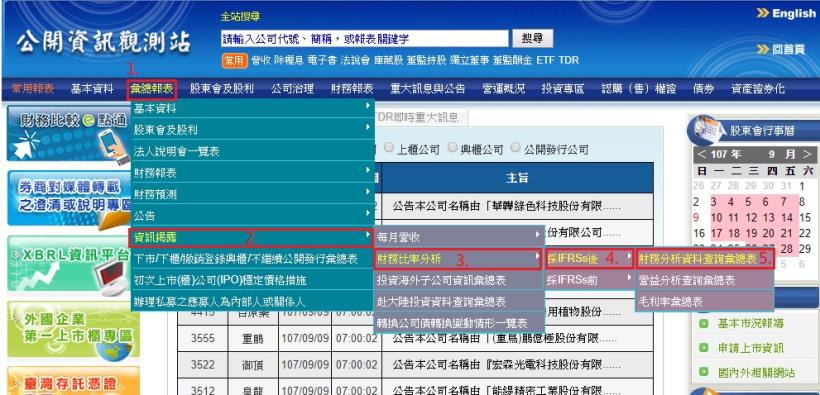
Task: Return home via 回首頁 link
Action: coord(788,49)
